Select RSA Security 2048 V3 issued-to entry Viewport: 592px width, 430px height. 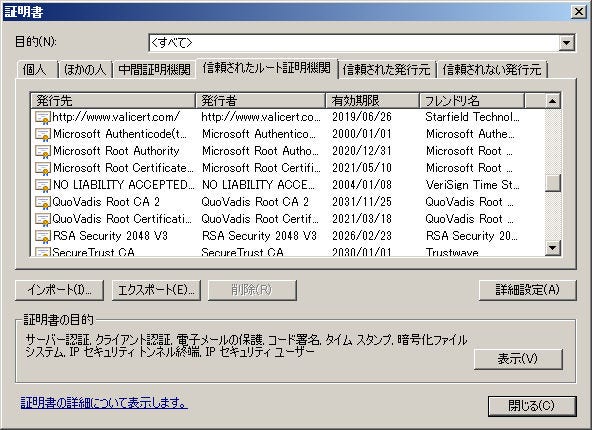tap(110, 236)
